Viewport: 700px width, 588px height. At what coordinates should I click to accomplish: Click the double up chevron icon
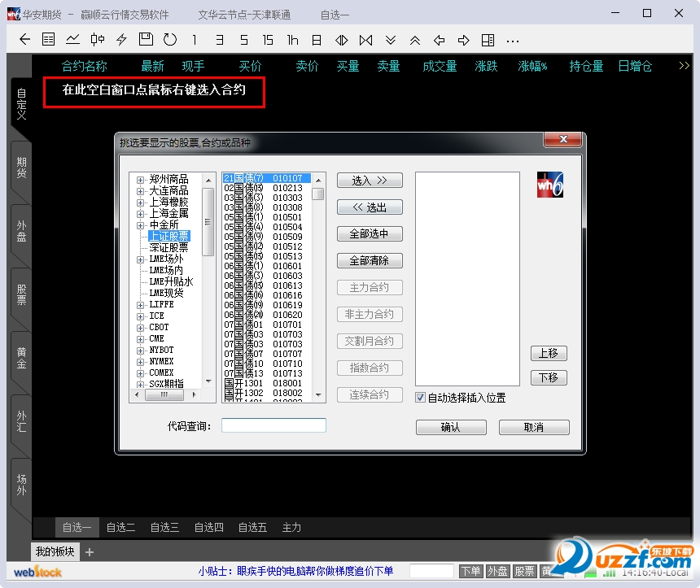(x=415, y=41)
